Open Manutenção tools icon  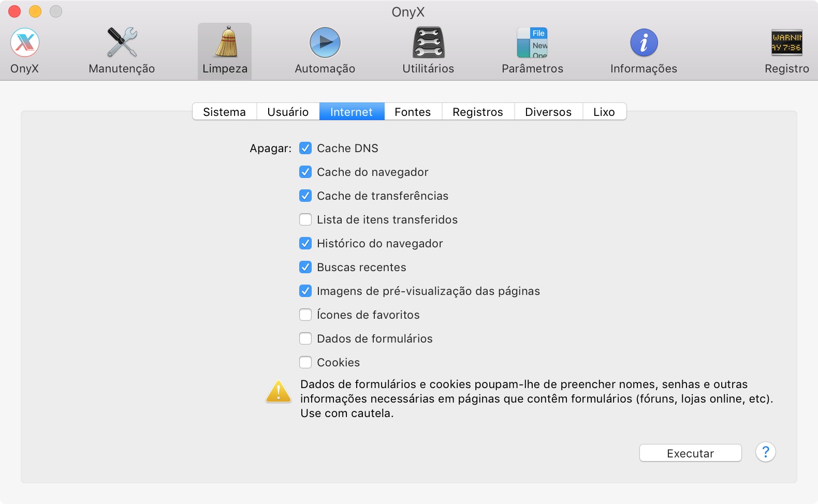(122, 42)
